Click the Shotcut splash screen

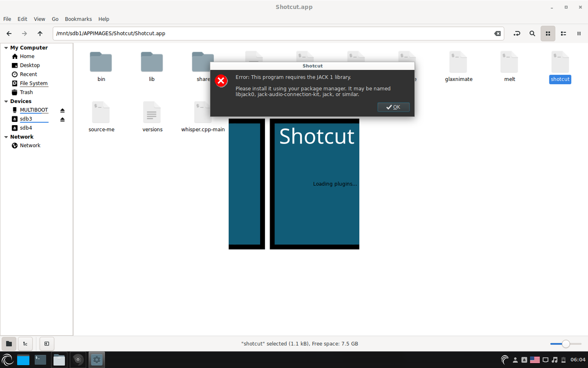pyautogui.click(x=294, y=184)
